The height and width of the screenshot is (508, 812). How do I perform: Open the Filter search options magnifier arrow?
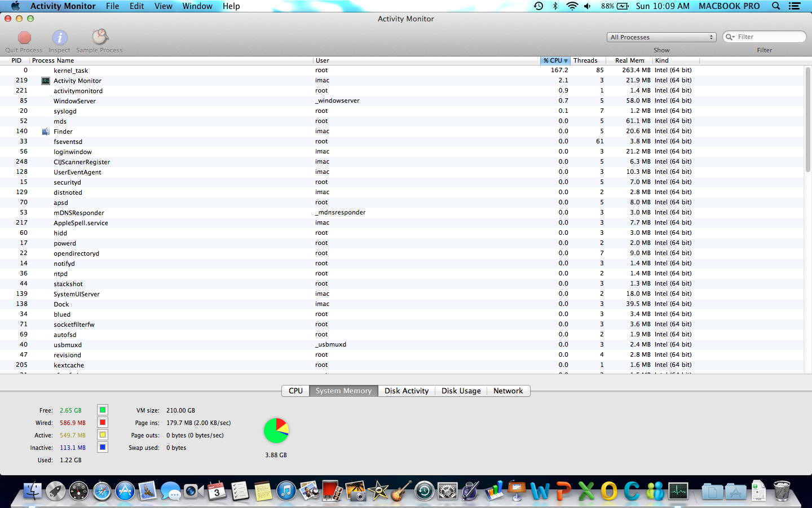point(730,37)
